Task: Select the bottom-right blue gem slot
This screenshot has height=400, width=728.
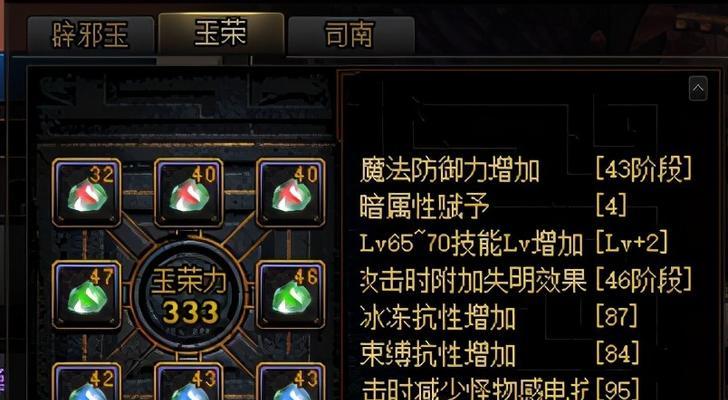Action: 291,381
